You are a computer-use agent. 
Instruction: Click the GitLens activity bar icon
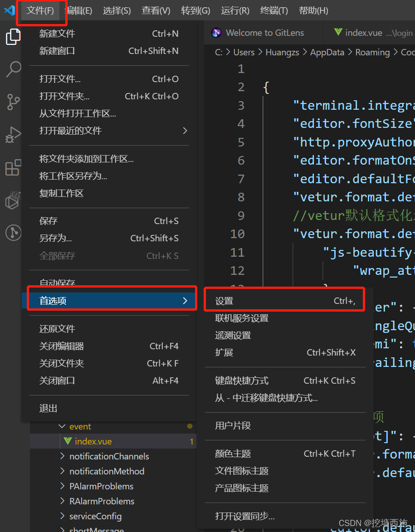coord(14,232)
